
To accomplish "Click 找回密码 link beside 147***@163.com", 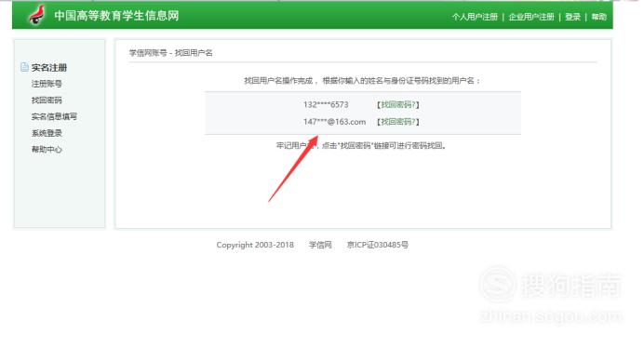I will 398,122.
